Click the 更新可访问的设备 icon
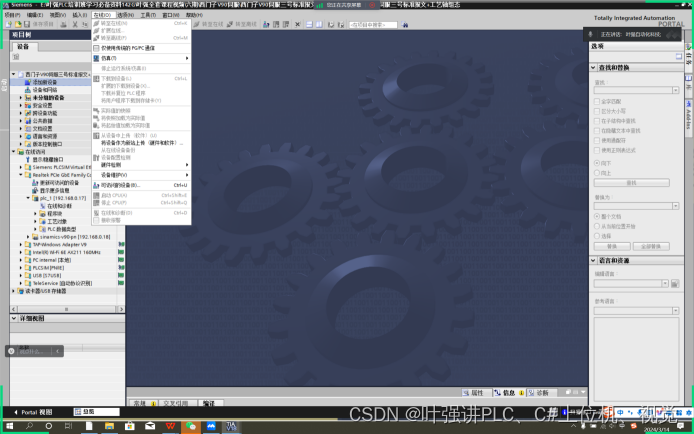The image size is (694, 434). (35, 183)
